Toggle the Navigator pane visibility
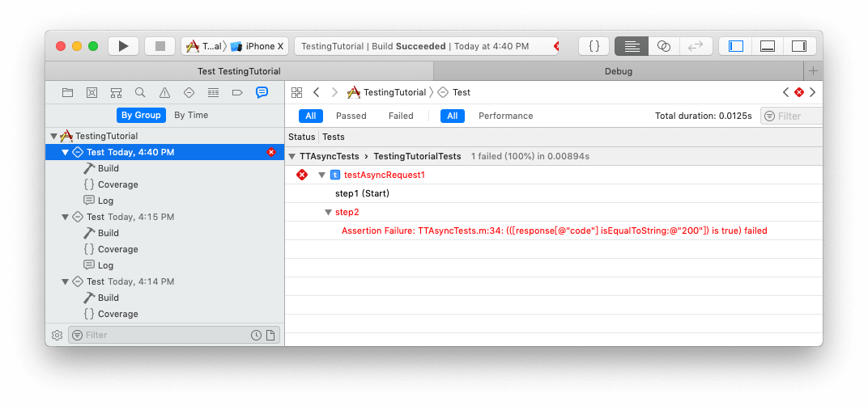The height and width of the screenshot is (406, 868). click(736, 46)
